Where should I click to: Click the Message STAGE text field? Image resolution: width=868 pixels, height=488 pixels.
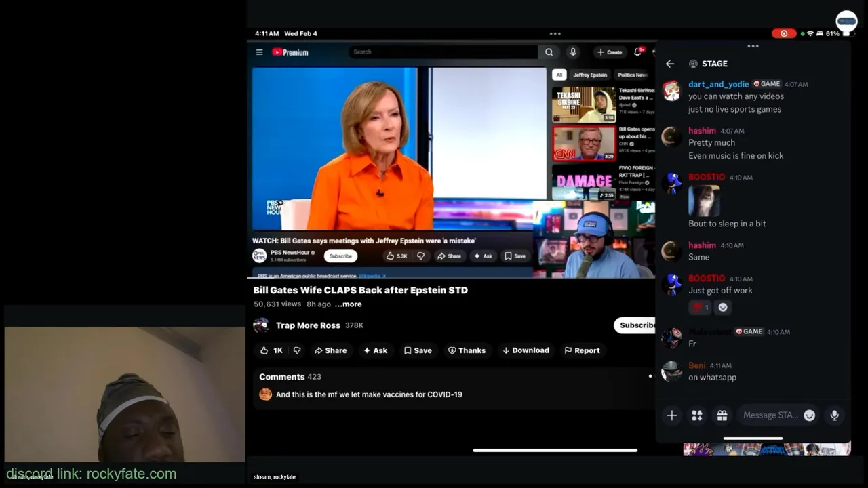[x=771, y=415]
